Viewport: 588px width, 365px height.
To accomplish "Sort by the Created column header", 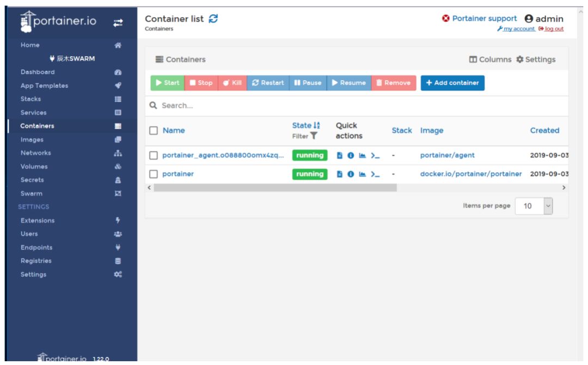I will tap(544, 131).
